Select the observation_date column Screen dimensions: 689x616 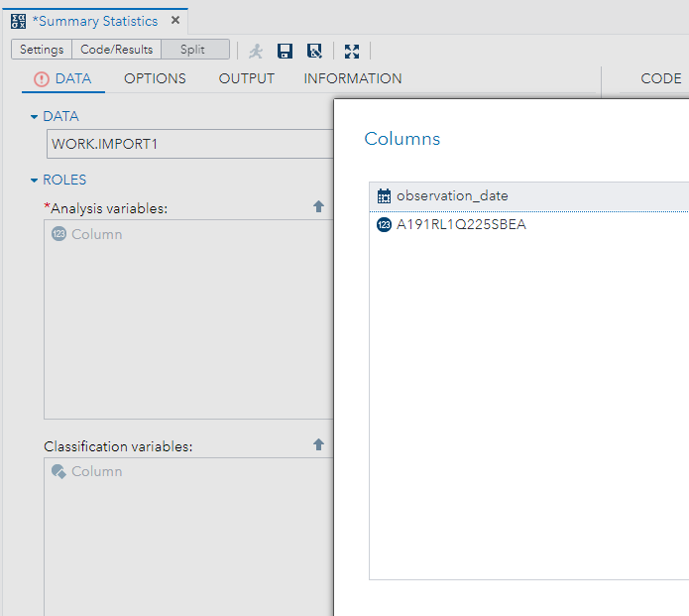452,196
